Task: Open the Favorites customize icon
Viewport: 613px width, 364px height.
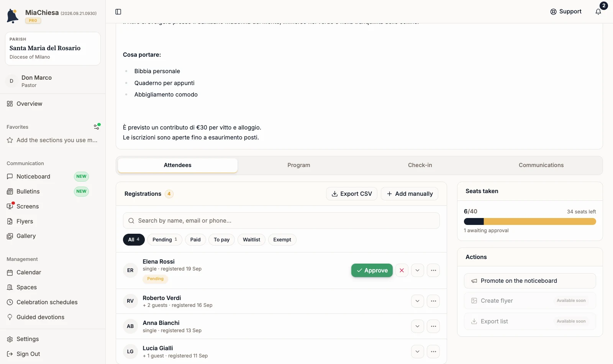Action: [x=97, y=127]
